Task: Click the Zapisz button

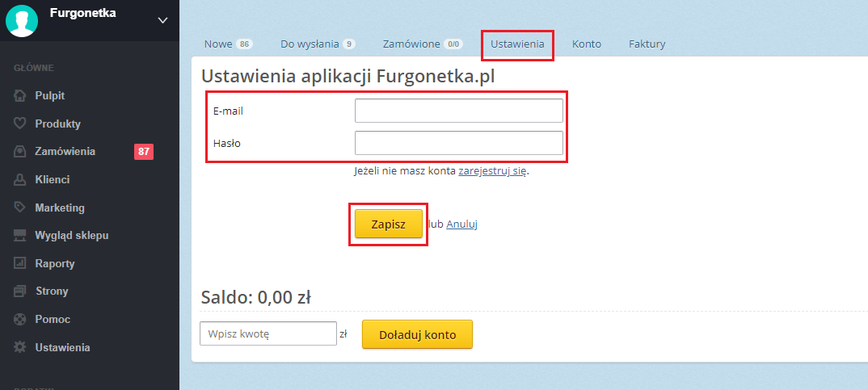Action: pyautogui.click(x=389, y=224)
